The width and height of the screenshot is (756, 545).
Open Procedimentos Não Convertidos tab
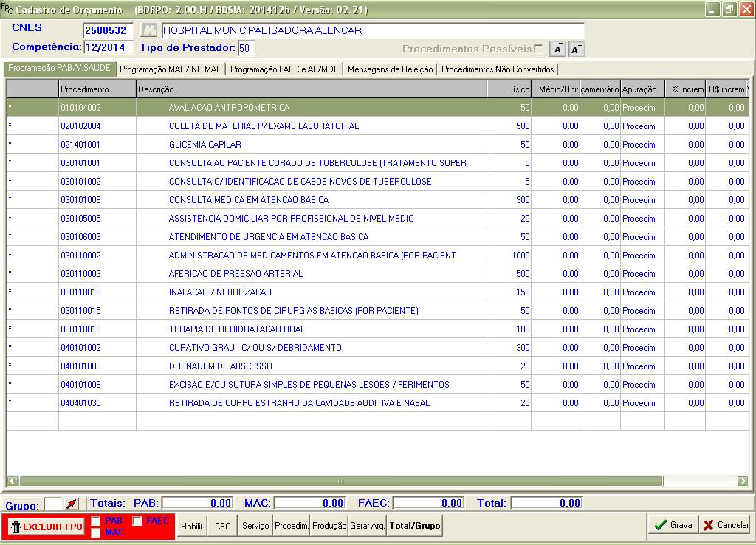tap(498, 69)
